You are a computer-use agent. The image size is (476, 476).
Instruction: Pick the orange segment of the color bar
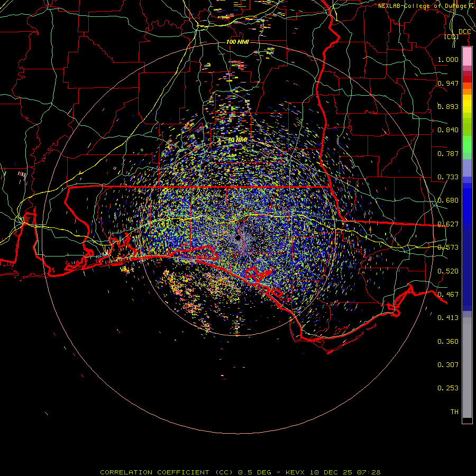click(467, 91)
